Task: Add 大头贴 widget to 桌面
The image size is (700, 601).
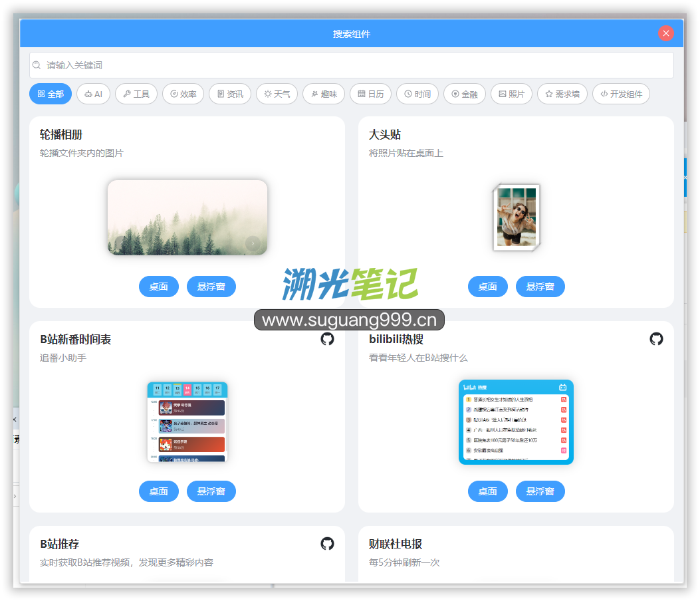Action: coord(487,287)
